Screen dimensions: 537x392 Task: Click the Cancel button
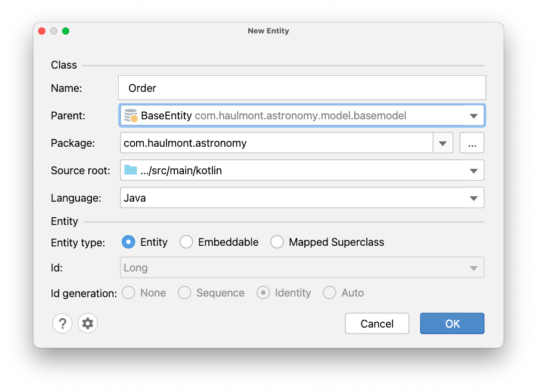[x=377, y=323]
